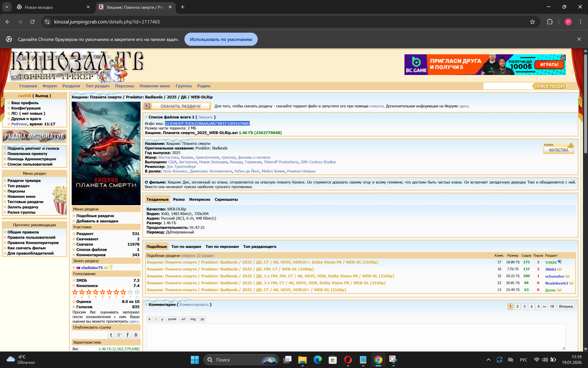
Task: Open the Топ раздач menu item
Action: point(98,86)
